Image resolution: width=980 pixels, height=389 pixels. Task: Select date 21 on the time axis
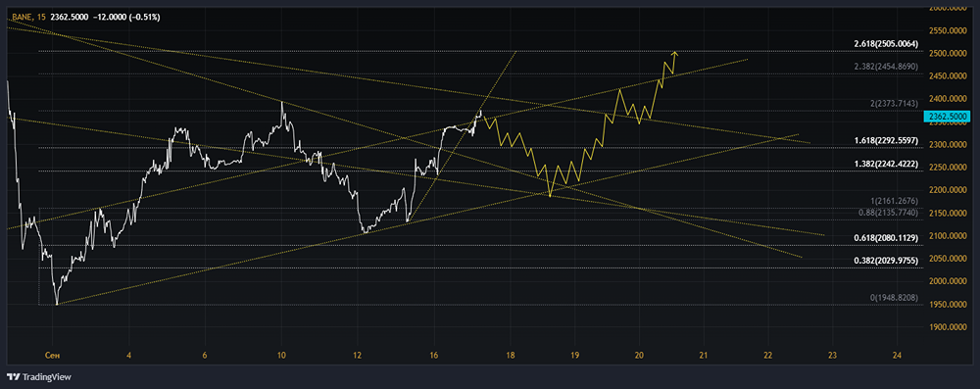pos(704,356)
